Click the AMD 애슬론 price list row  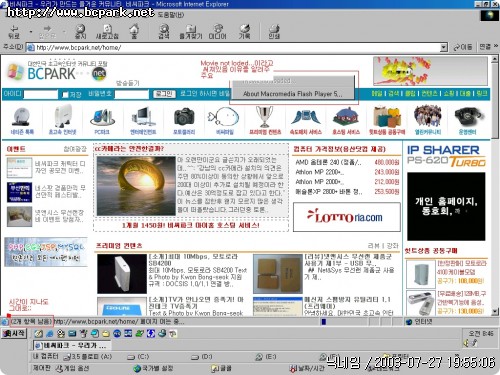pyautogui.click(x=347, y=162)
